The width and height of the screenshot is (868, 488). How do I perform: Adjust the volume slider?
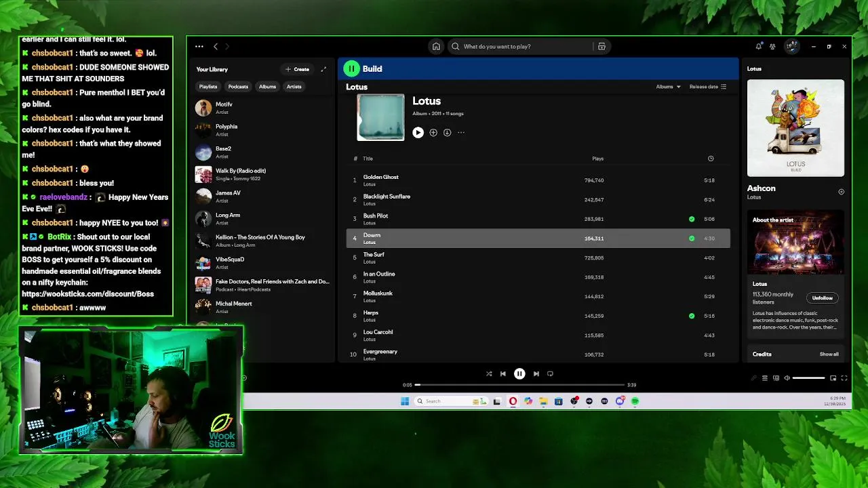coord(808,378)
